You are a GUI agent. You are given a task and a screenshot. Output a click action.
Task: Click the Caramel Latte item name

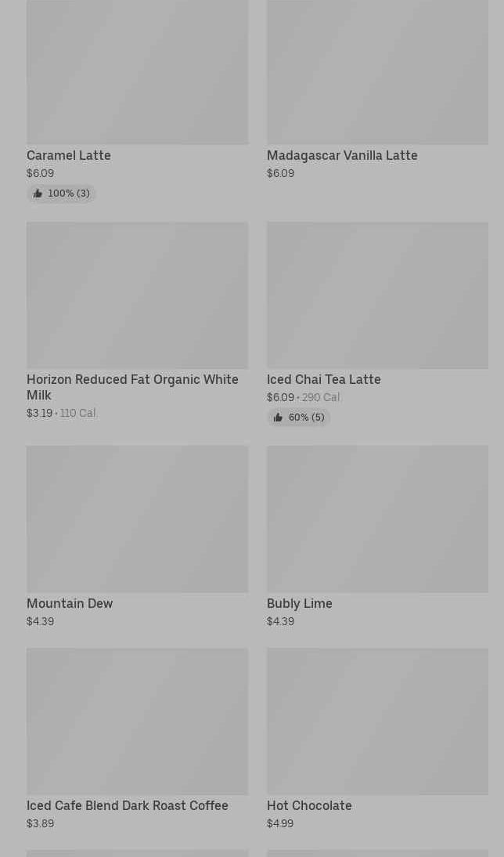tap(69, 155)
